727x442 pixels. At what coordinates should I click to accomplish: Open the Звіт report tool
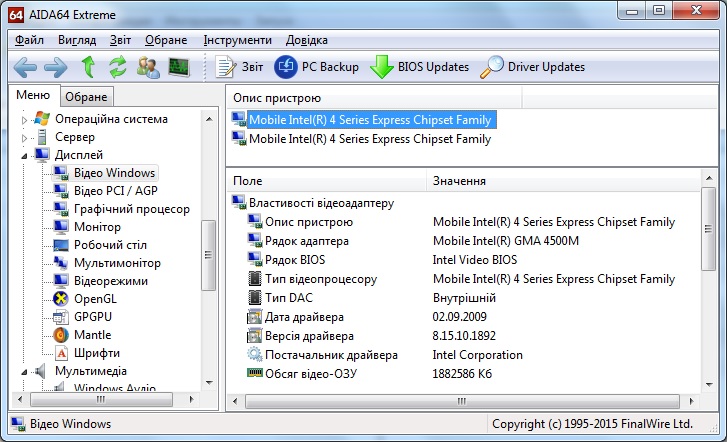pos(239,67)
